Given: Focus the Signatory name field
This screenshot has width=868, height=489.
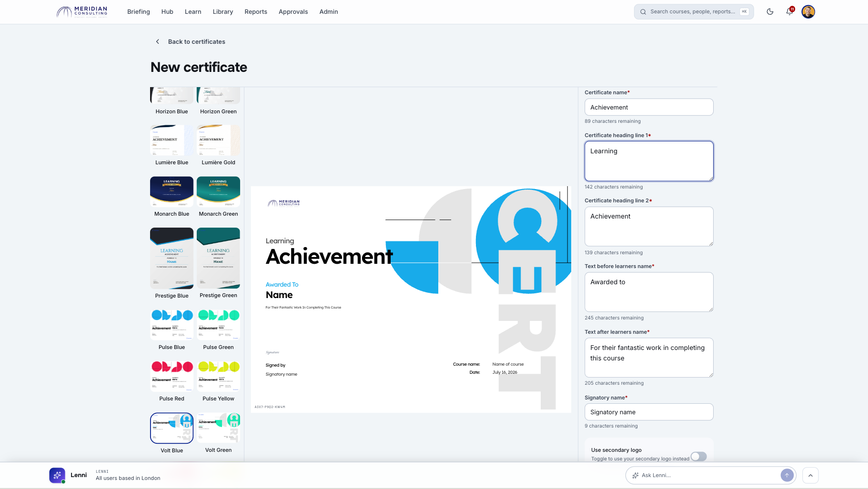Looking at the screenshot, I should [x=649, y=412].
